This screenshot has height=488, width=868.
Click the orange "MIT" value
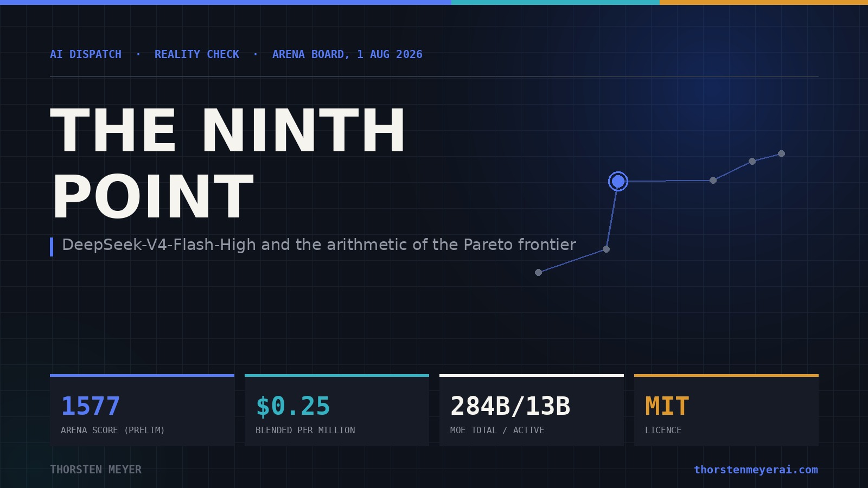click(667, 406)
